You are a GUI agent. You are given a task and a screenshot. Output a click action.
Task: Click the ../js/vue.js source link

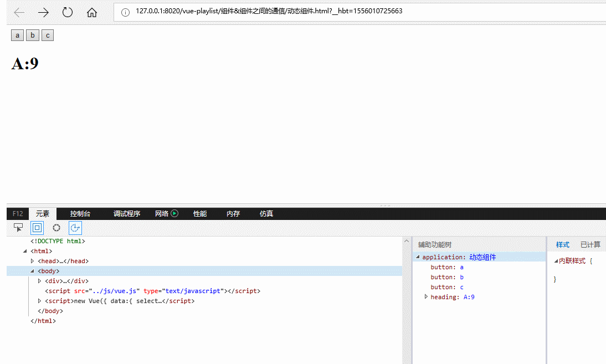click(115, 291)
